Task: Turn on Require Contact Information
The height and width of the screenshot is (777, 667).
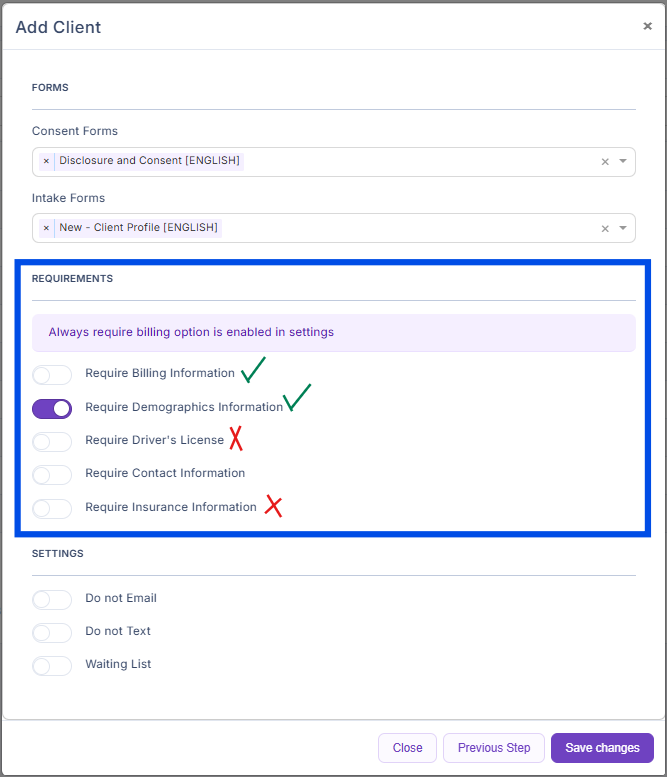Action: (x=52, y=474)
